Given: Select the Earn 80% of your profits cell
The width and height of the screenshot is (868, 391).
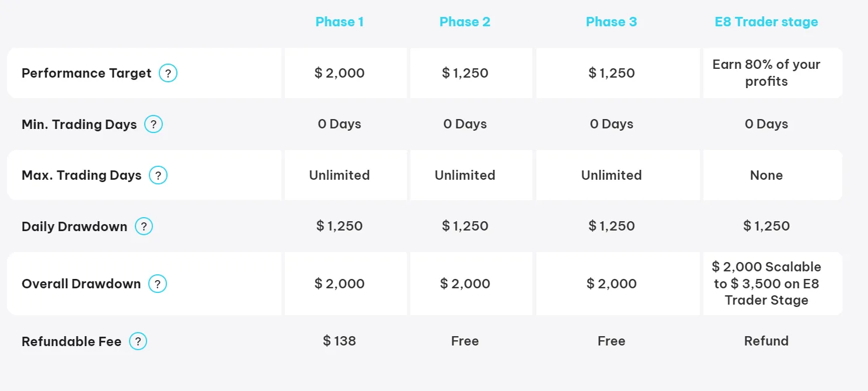Looking at the screenshot, I should pyautogui.click(x=766, y=73).
